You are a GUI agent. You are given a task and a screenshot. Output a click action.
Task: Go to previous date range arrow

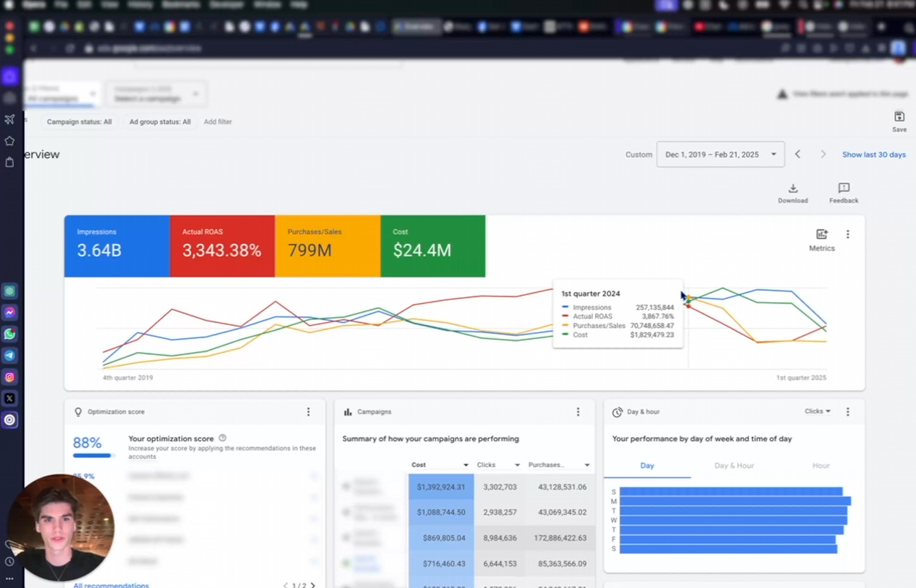click(798, 155)
